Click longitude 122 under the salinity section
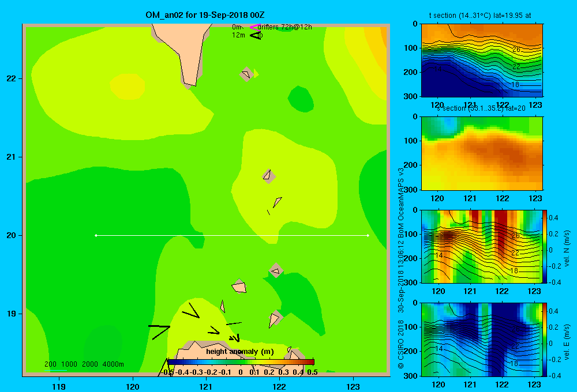The image size is (577, 392). (x=503, y=198)
